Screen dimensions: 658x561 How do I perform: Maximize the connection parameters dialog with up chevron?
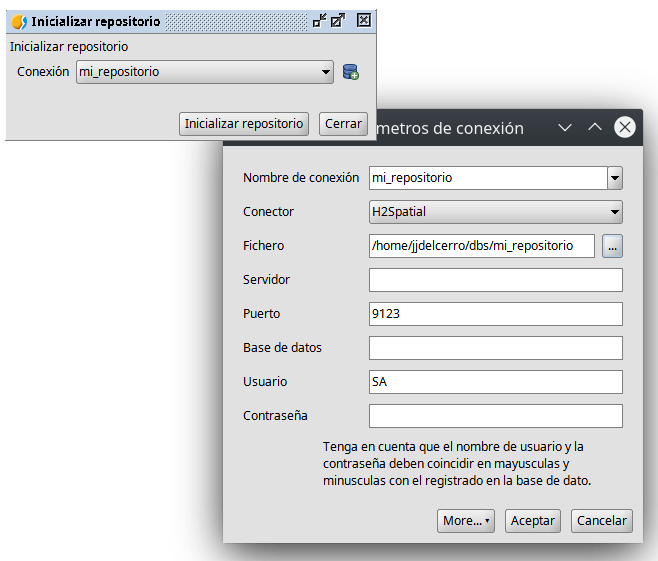click(594, 128)
